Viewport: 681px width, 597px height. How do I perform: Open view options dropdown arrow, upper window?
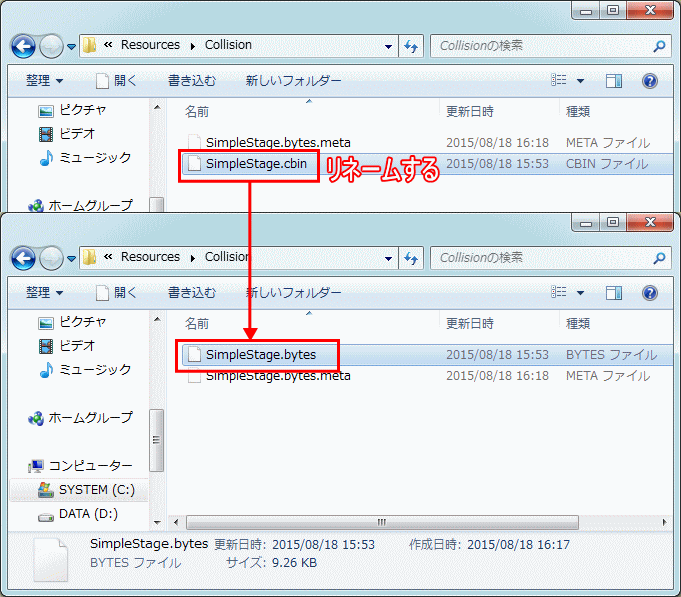pyautogui.click(x=580, y=81)
